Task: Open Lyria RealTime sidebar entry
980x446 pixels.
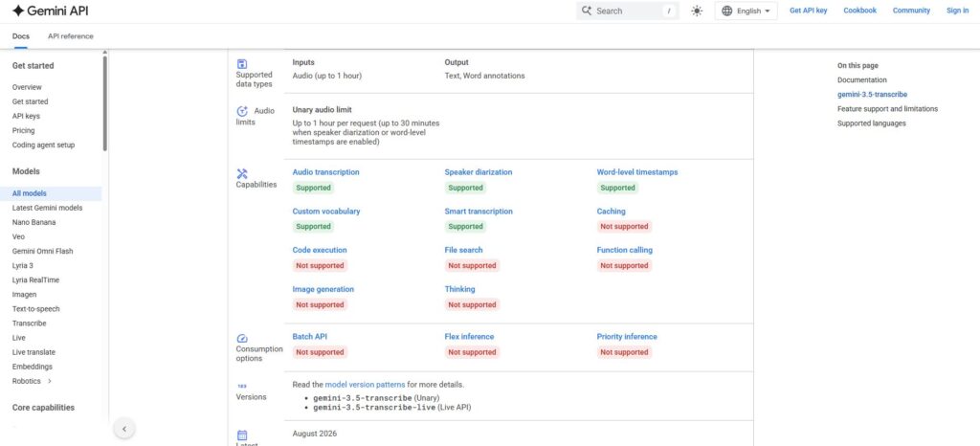Action: [35, 280]
